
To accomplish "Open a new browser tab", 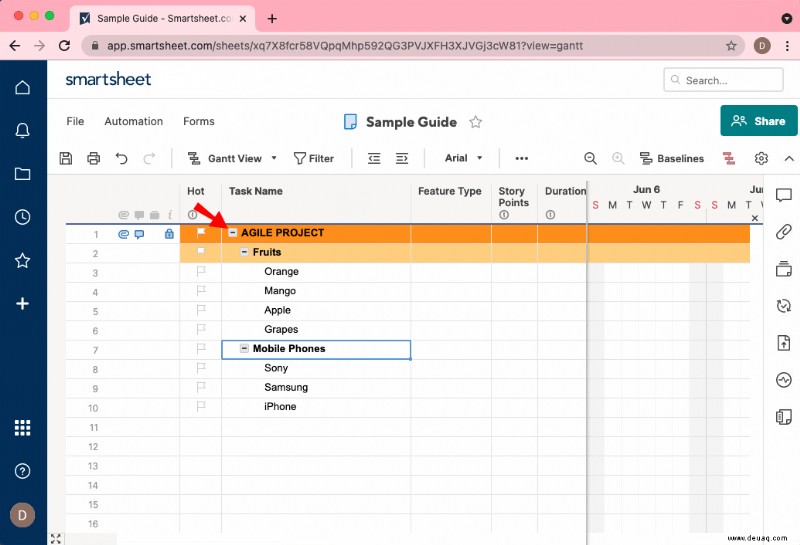I will pos(272,19).
